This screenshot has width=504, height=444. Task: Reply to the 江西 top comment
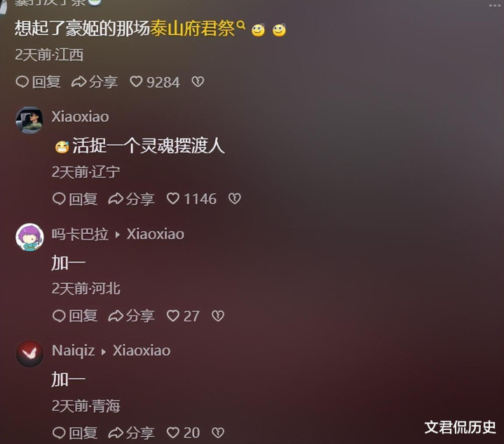coord(38,82)
